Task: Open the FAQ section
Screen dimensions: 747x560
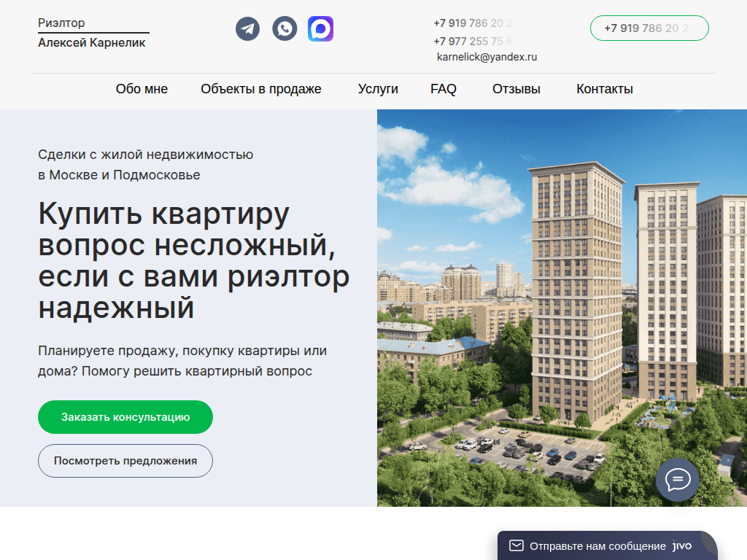Action: [x=443, y=89]
